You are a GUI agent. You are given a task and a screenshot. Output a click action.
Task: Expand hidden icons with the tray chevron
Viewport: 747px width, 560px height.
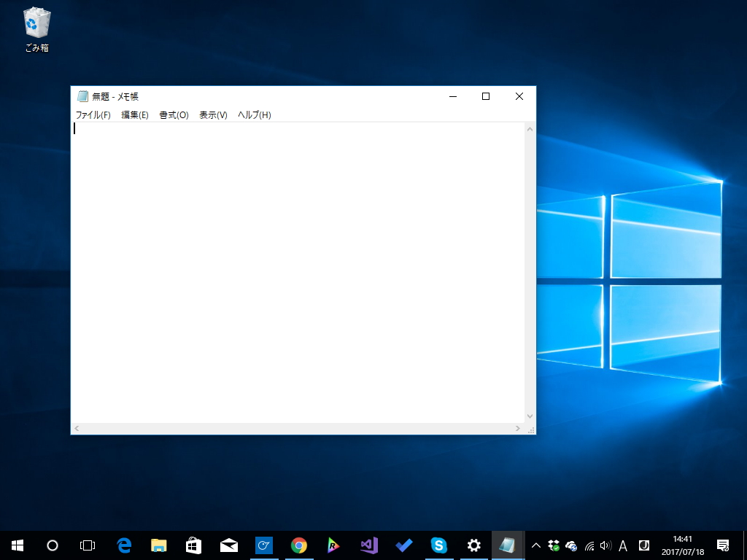pyautogui.click(x=536, y=545)
